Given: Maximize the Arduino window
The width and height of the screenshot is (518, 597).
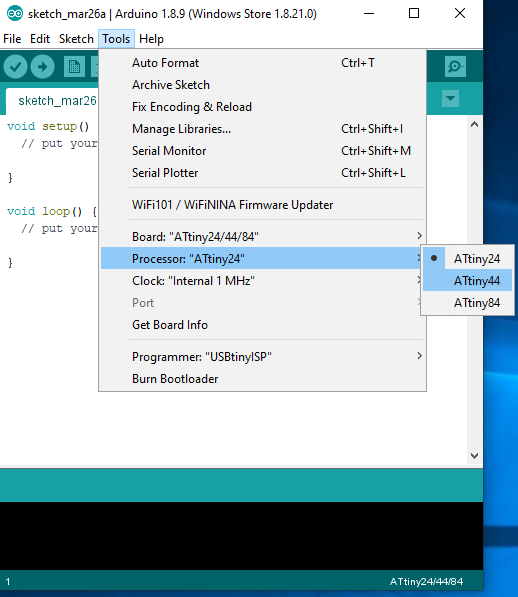Looking at the screenshot, I should 414,14.
